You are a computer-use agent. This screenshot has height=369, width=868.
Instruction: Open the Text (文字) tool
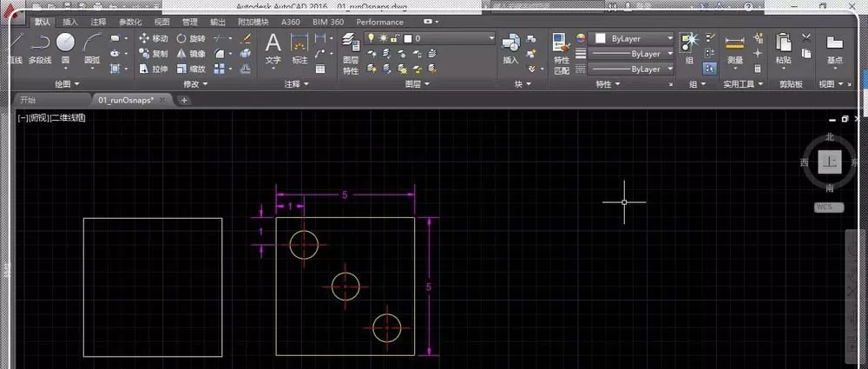[x=273, y=49]
